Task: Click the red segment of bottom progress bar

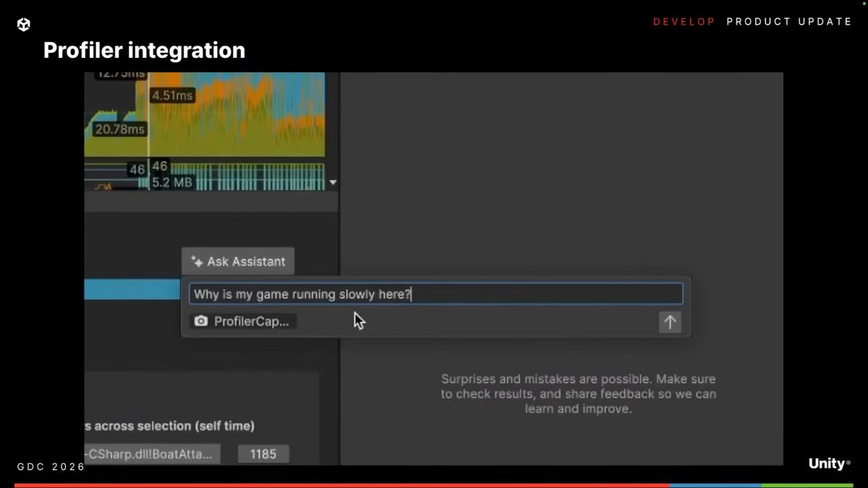Action: (340, 485)
